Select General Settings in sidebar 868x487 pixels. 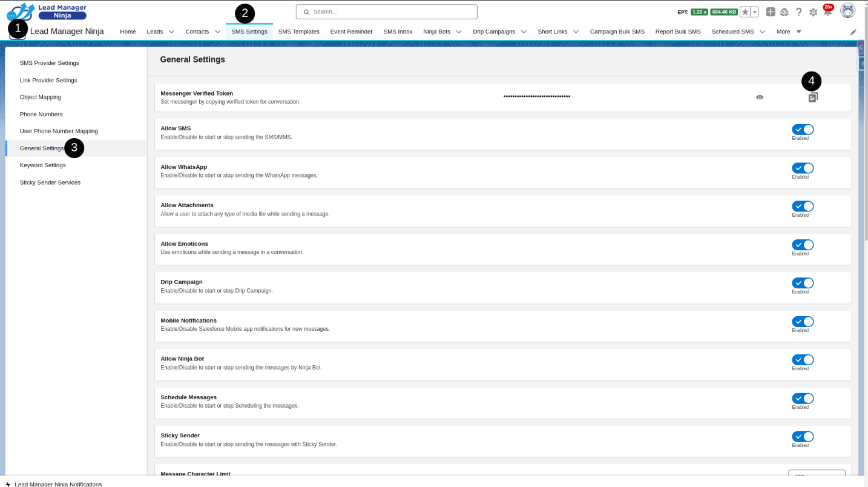[76, 148]
